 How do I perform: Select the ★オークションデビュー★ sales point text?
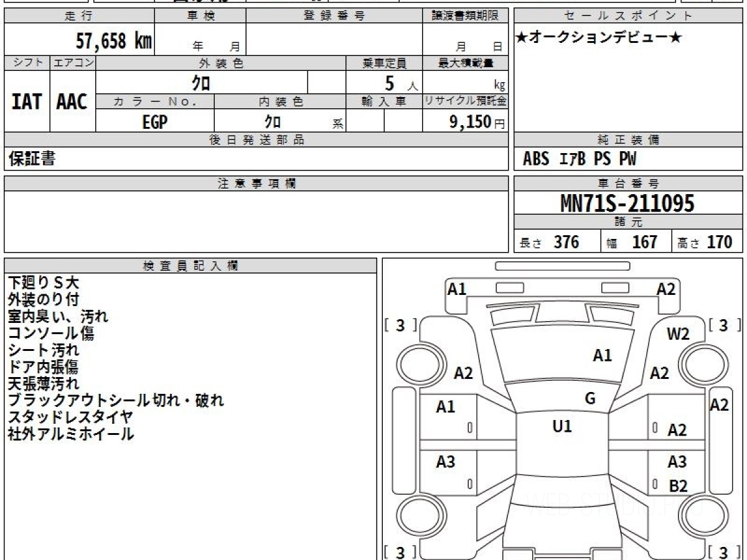[599, 38]
